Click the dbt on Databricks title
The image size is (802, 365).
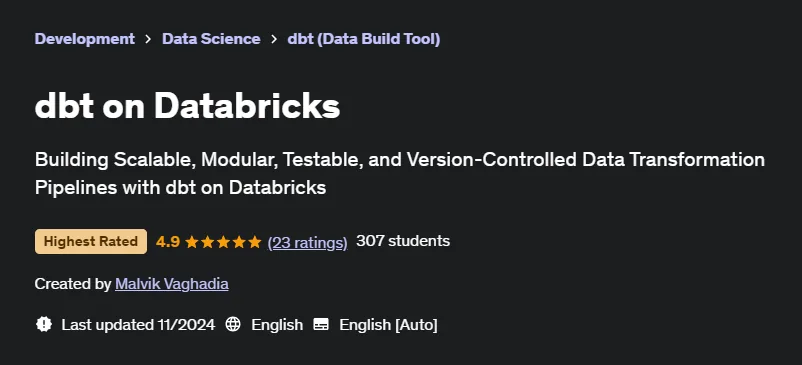(187, 106)
